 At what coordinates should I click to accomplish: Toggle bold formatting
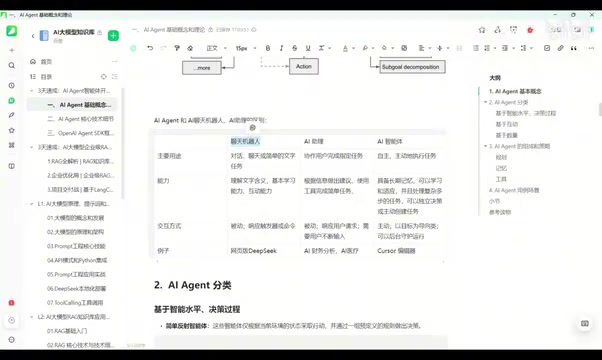click(268, 48)
